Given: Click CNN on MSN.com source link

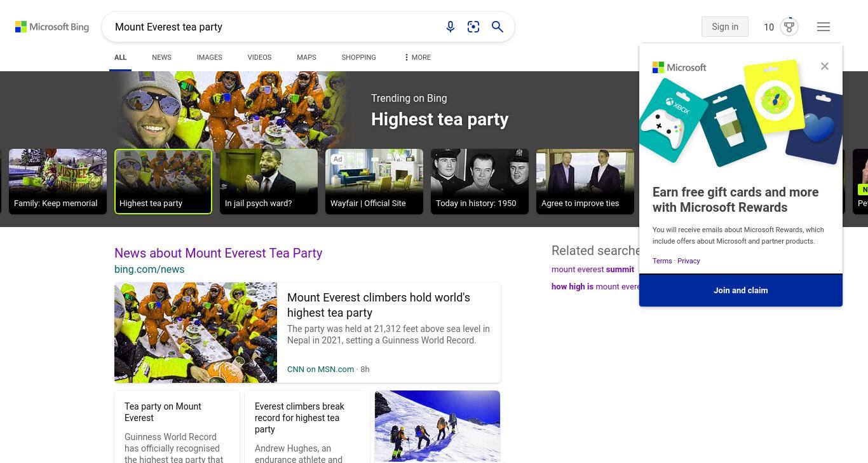Looking at the screenshot, I should [x=320, y=369].
